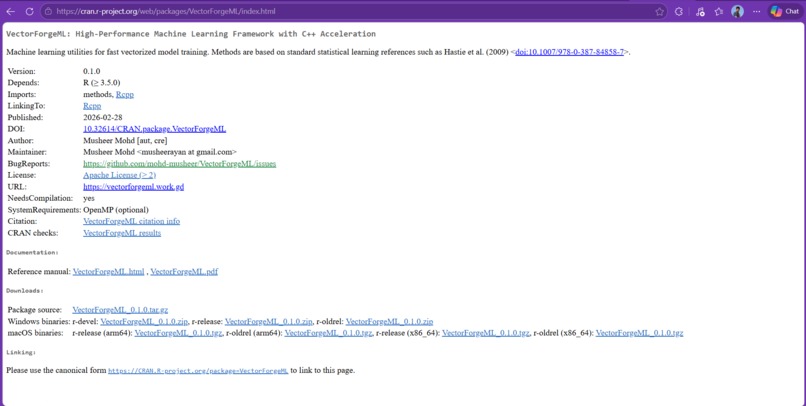The width and height of the screenshot is (806, 406).
Task: Click the 'Windows binaries:' label
Action: click(39, 322)
